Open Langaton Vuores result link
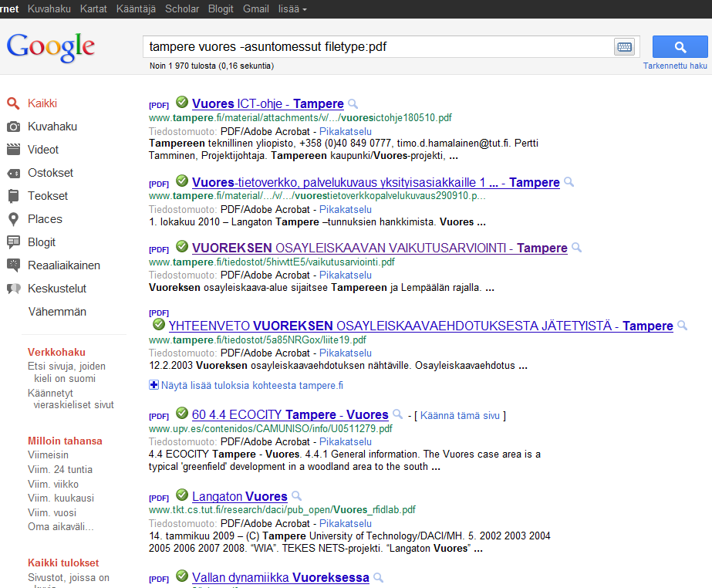This screenshot has height=588, width=712. pos(240,497)
